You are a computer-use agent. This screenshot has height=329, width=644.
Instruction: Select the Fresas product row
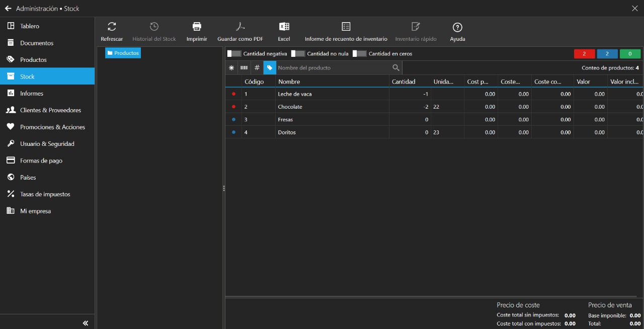pyautogui.click(x=434, y=120)
